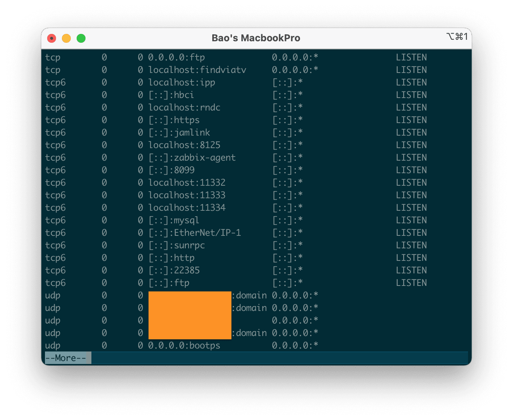Click the Bao's MacbookPro title text
Viewport: 513px width, 420px height.
pyautogui.click(x=256, y=38)
